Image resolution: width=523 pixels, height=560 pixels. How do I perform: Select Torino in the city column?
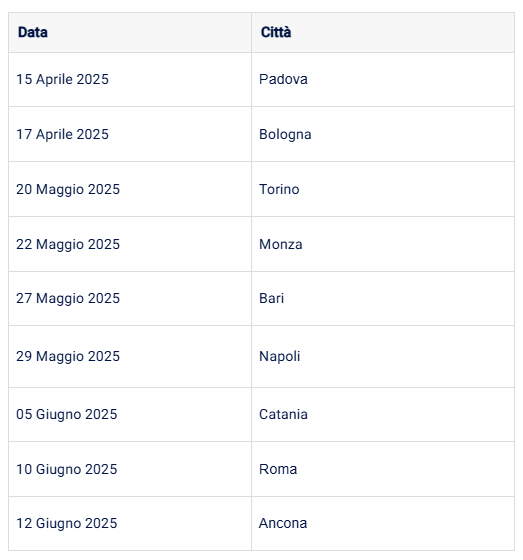(x=279, y=189)
